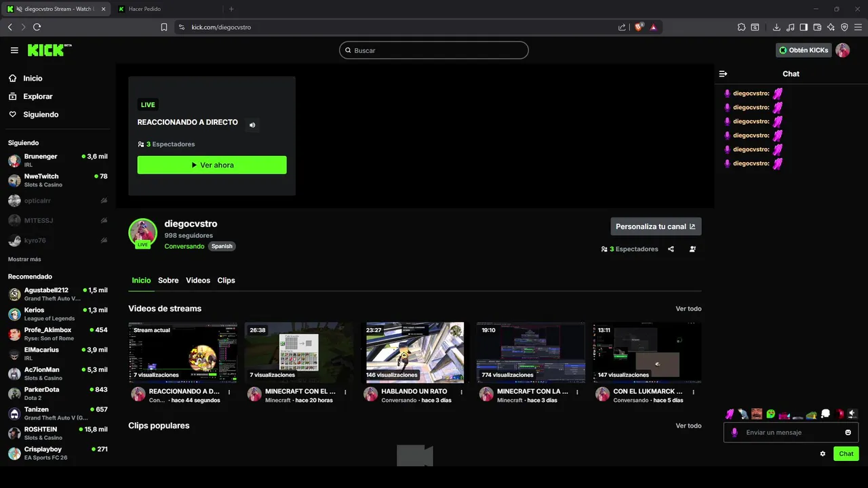Bookmark this page icon in address bar

coord(164,27)
